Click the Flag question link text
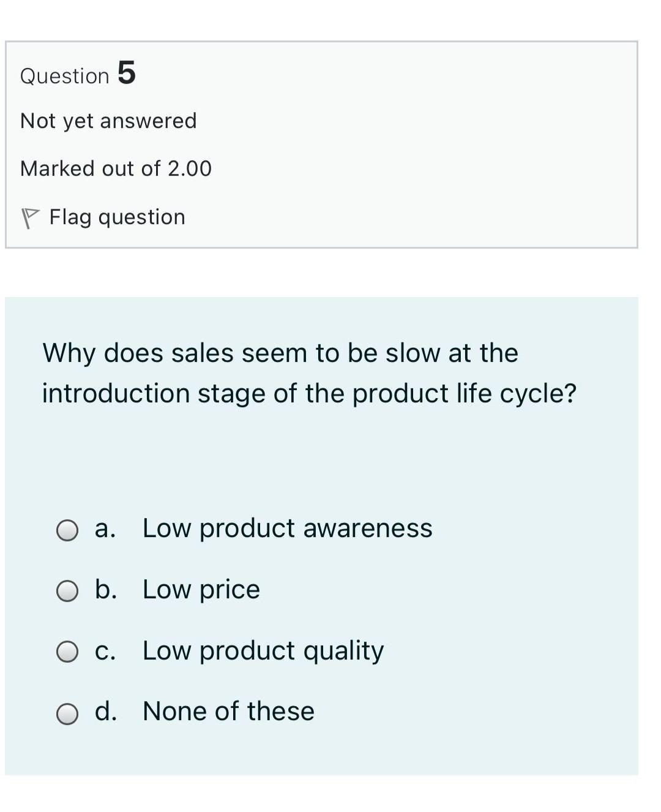 pyautogui.click(x=117, y=217)
